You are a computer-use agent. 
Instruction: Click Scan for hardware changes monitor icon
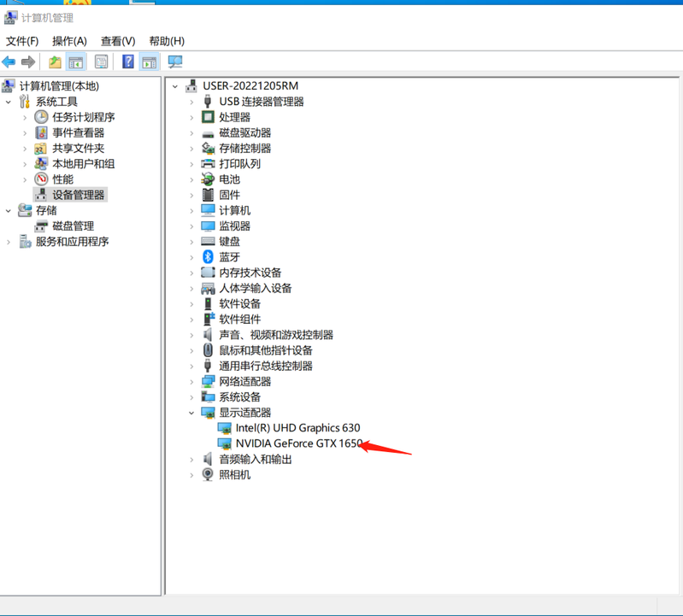(175, 62)
